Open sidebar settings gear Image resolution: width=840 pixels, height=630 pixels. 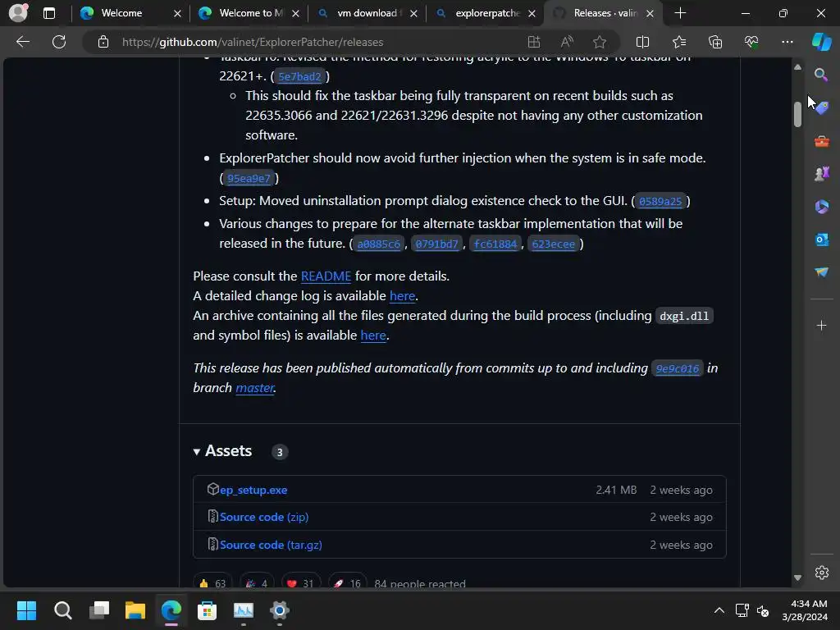(822, 572)
